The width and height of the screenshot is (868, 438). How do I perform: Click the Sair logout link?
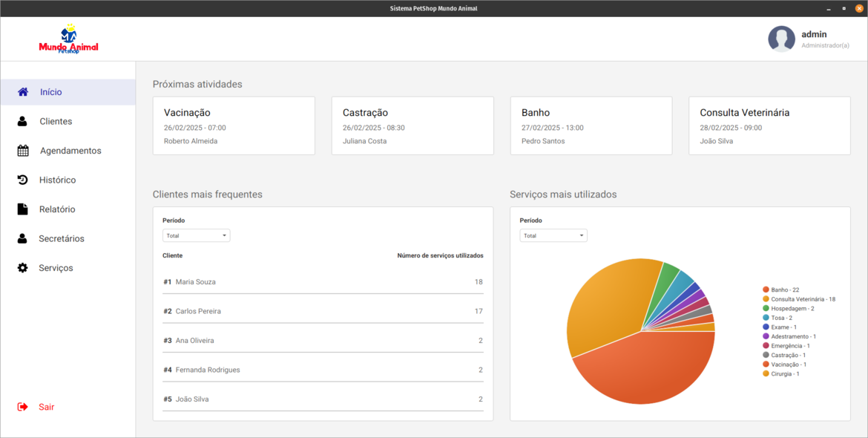[47, 407]
